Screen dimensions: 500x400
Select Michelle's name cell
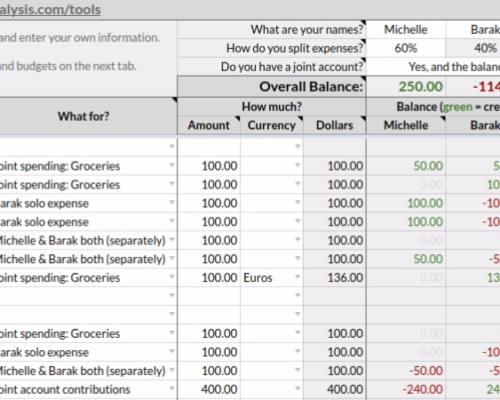click(x=406, y=30)
